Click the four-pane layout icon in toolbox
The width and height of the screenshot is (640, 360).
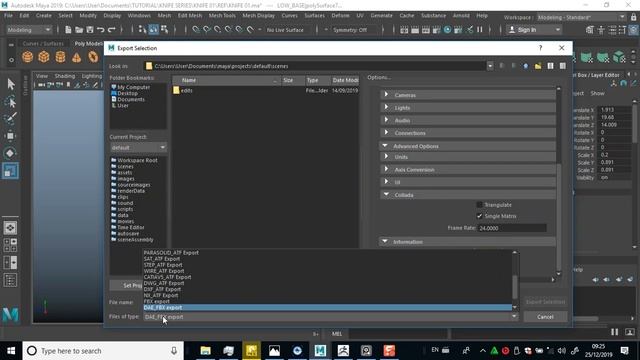coord(10,245)
